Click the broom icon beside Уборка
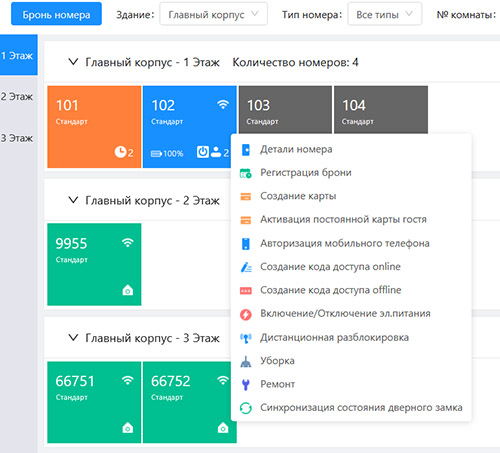This screenshot has width=500, height=453. pos(246,361)
